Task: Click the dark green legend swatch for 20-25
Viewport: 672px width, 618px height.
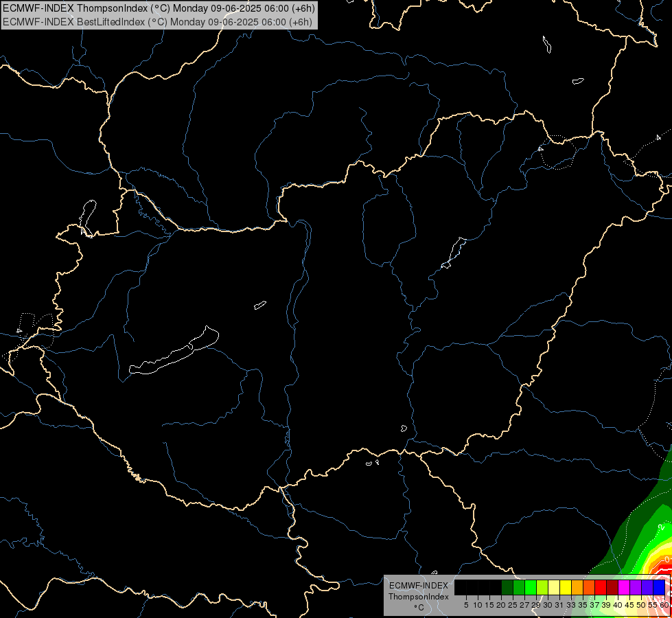Action: tap(507, 588)
